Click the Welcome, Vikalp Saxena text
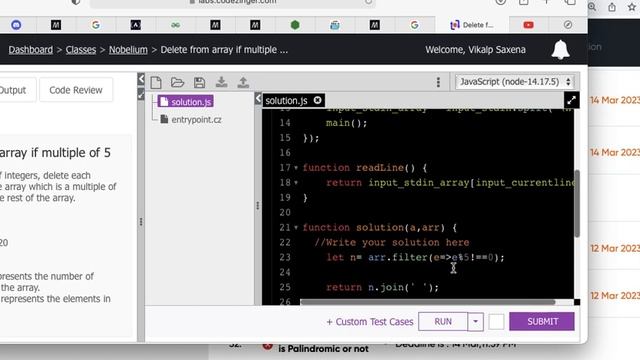 pyautogui.click(x=475, y=50)
